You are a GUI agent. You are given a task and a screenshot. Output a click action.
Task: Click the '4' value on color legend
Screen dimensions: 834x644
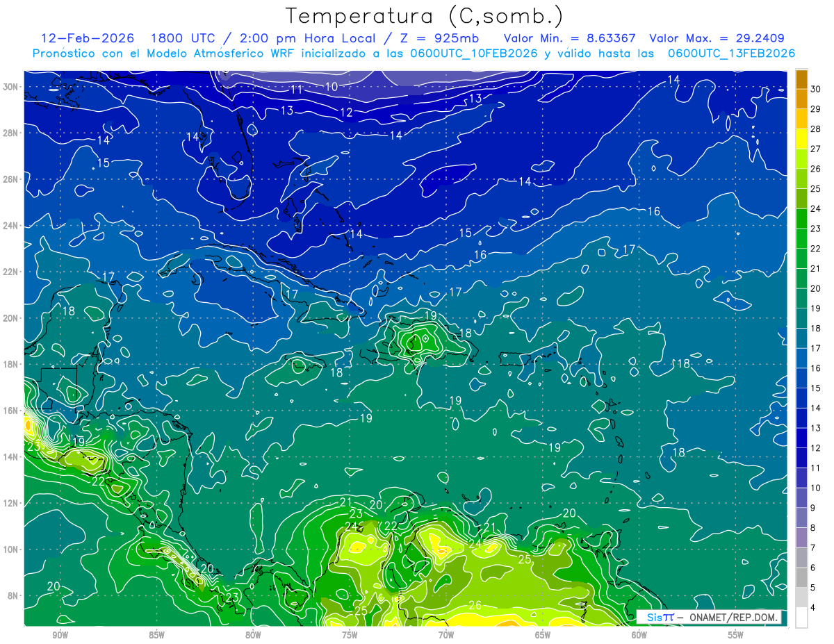[813, 609]
